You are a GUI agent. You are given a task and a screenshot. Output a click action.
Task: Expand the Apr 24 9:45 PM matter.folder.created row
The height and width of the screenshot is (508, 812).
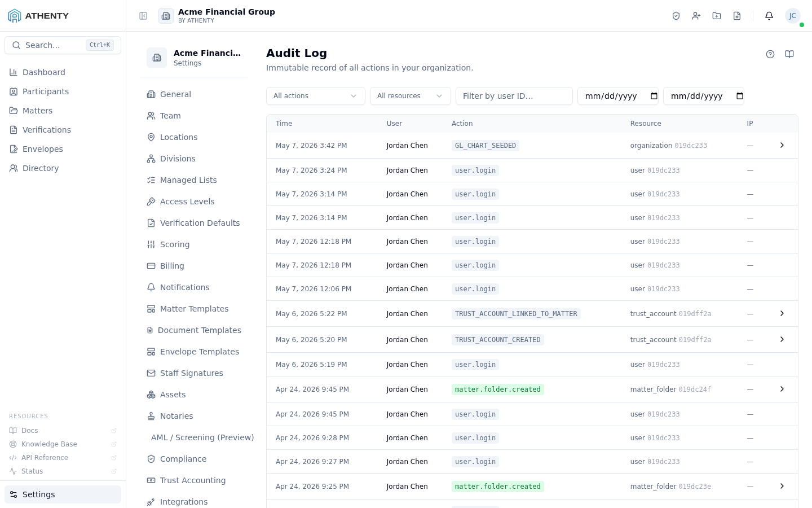point(782,389)
